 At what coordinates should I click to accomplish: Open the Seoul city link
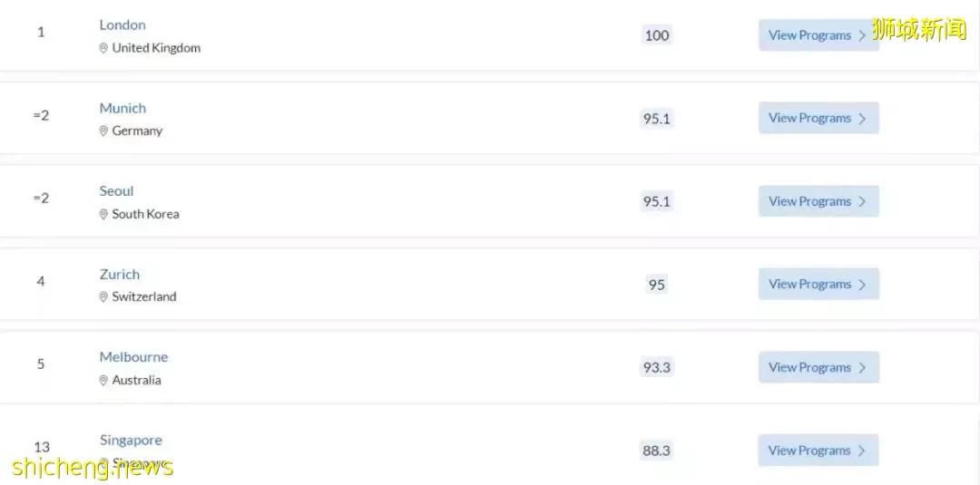tap(116, 191)
